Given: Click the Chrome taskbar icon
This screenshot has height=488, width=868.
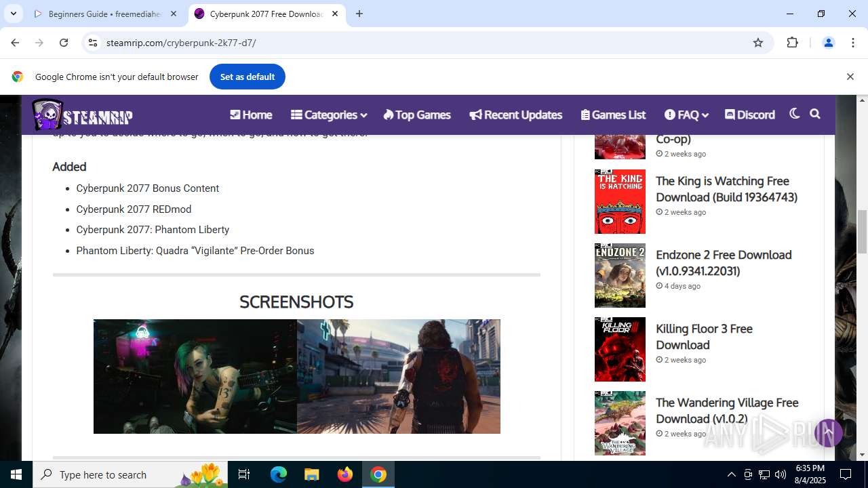Looking at the screenshot, I should click(378, 474).
